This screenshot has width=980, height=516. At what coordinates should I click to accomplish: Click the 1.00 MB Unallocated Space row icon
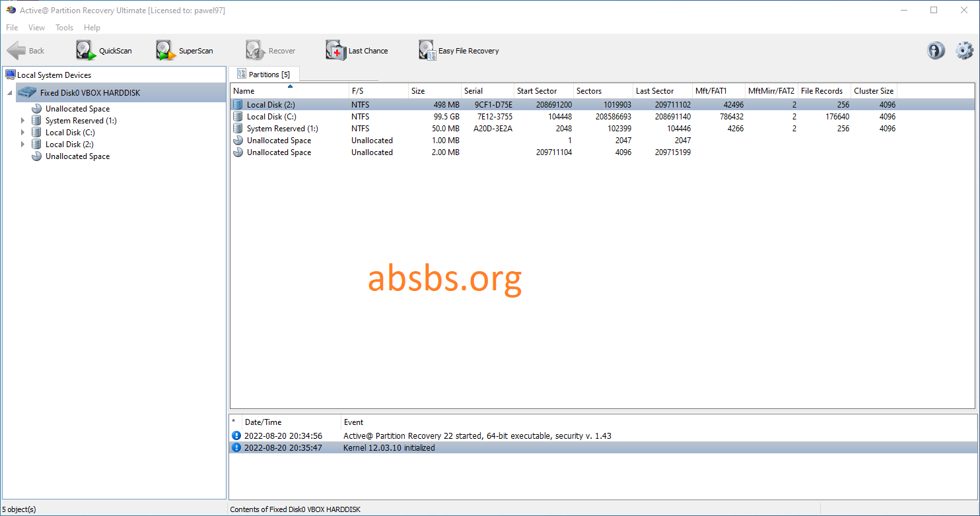pyautogui.click(x=238, y=141)
